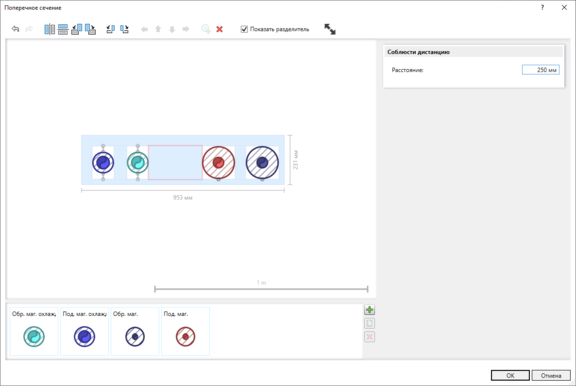Select the Под. маг. pipe thumbnail
The height and width of the screenshot is (386, 576).
coord(186,332)
